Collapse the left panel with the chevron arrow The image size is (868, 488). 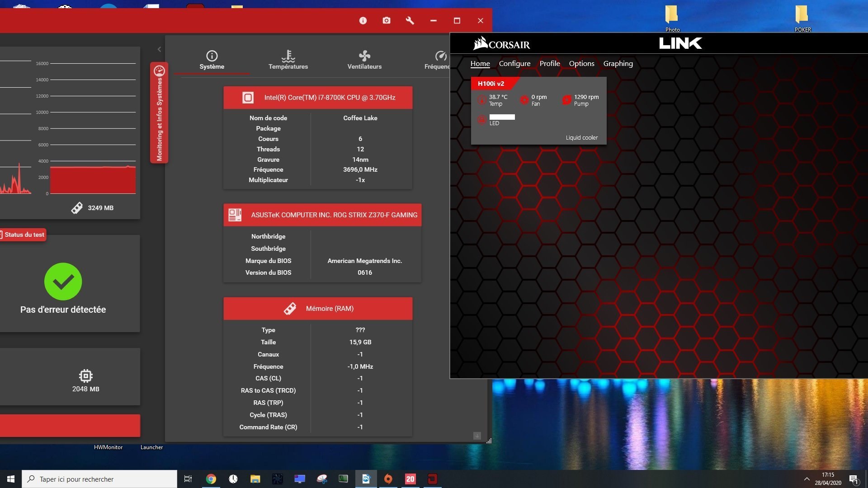click(x=159, y=49)
